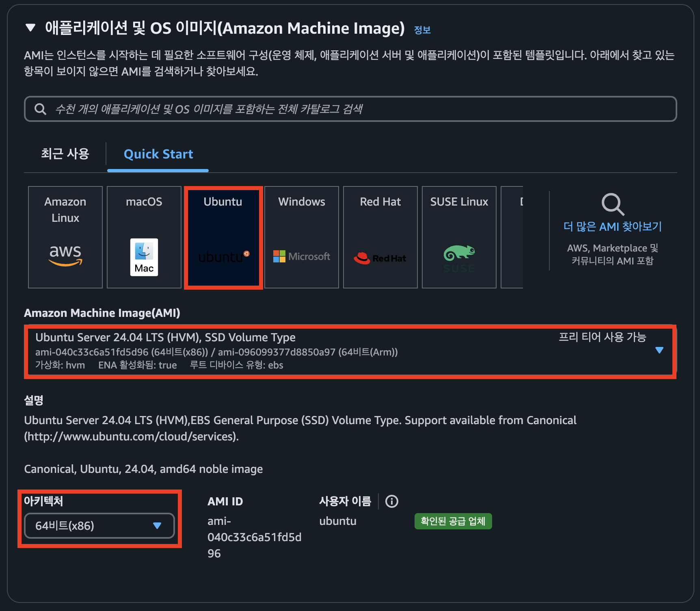Click the AMI ID value ami-040c33c6a51fd5d96
The width and height of the screenshot is (700, 611).
pyautogui.click(x=255, y=537)
